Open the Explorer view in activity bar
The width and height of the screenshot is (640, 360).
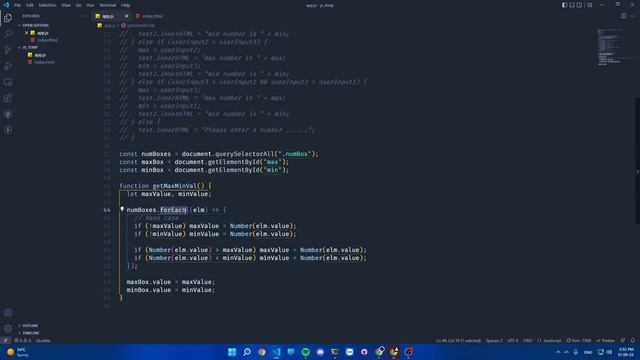pos(8,18)
